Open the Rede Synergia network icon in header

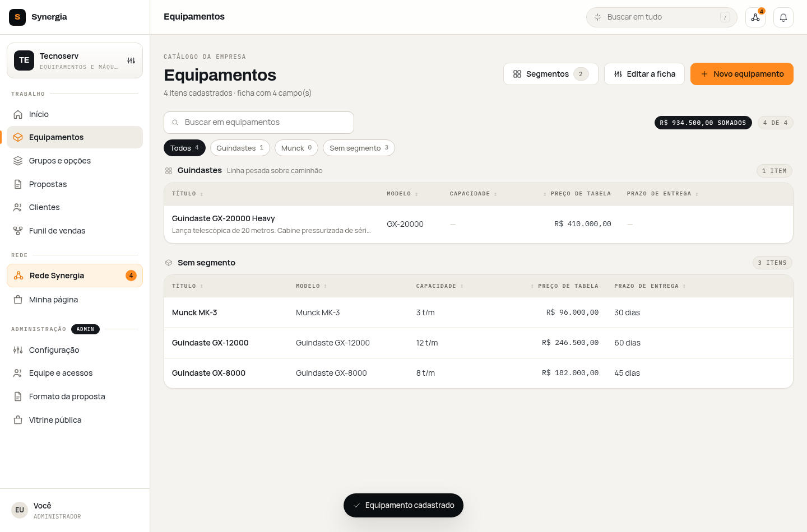tap(755, 17)
